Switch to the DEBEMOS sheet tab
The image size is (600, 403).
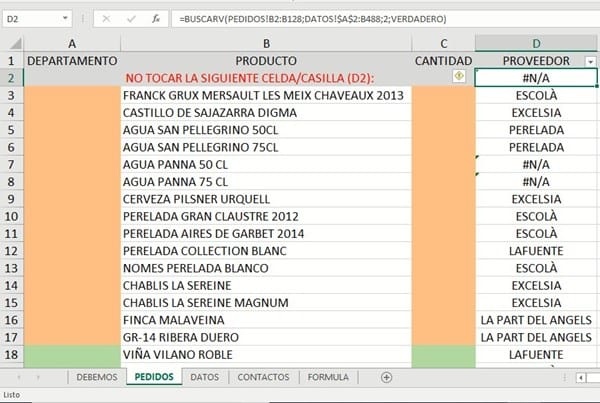pyautogui.click(x=97, y=377)
